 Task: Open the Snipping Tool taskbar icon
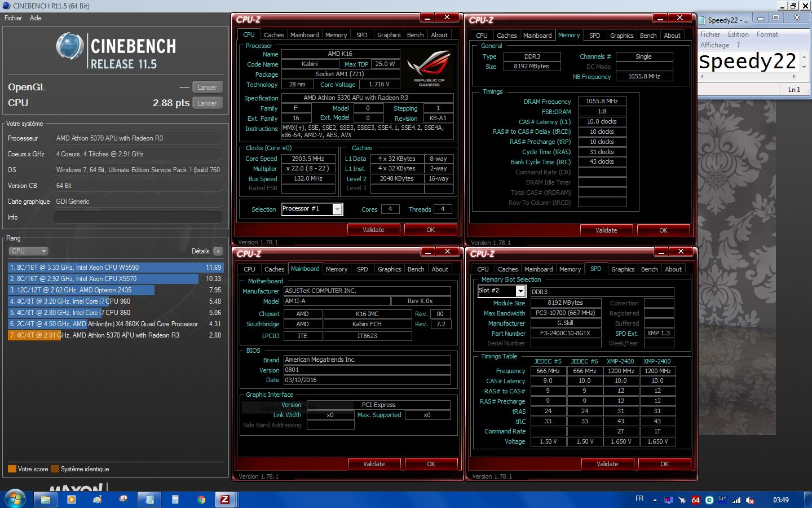click(x=123, y=500)
